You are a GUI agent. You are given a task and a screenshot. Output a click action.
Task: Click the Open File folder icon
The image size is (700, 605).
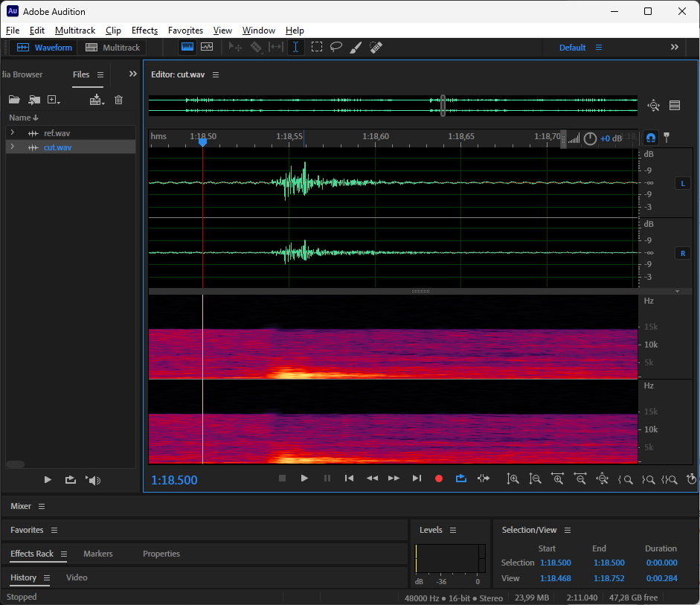click(13, 100)
